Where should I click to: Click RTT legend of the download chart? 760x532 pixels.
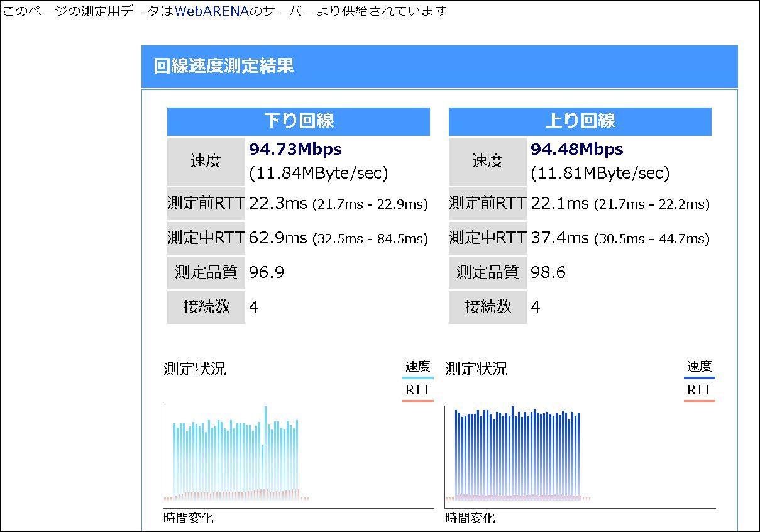click(x=417, y=391)
